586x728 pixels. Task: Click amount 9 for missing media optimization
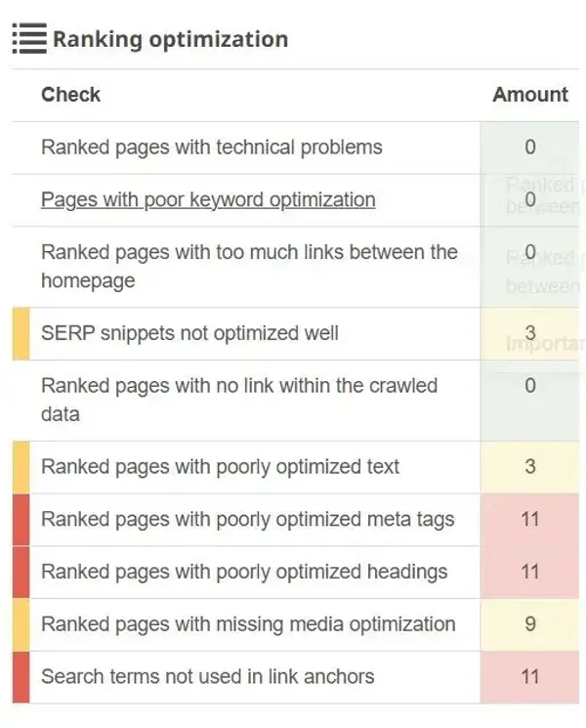(529, 624)
